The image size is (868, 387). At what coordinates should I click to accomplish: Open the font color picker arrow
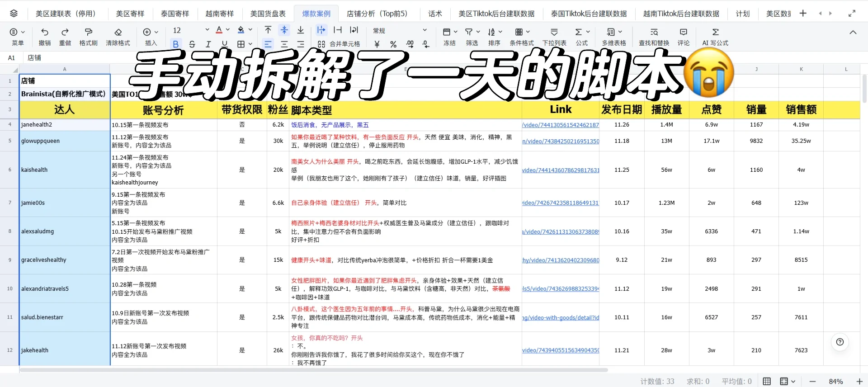tap(228, 30)
